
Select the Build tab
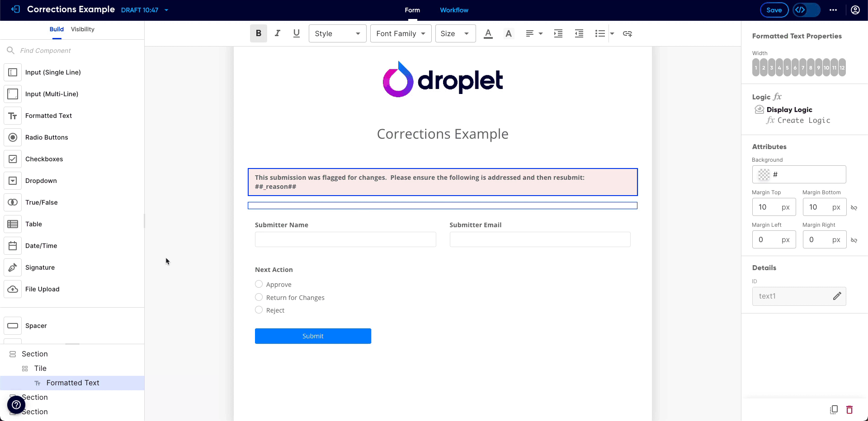pos(57,29)
